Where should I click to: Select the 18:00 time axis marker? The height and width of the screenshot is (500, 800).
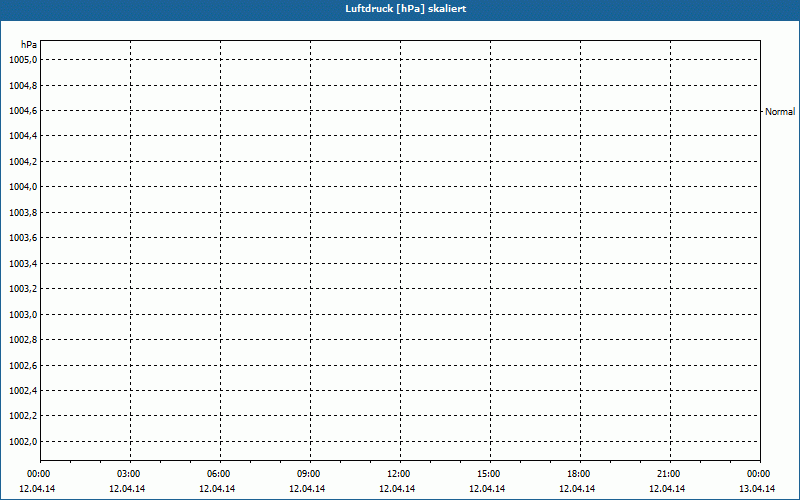pyautogui.click(x=579, y=474)
